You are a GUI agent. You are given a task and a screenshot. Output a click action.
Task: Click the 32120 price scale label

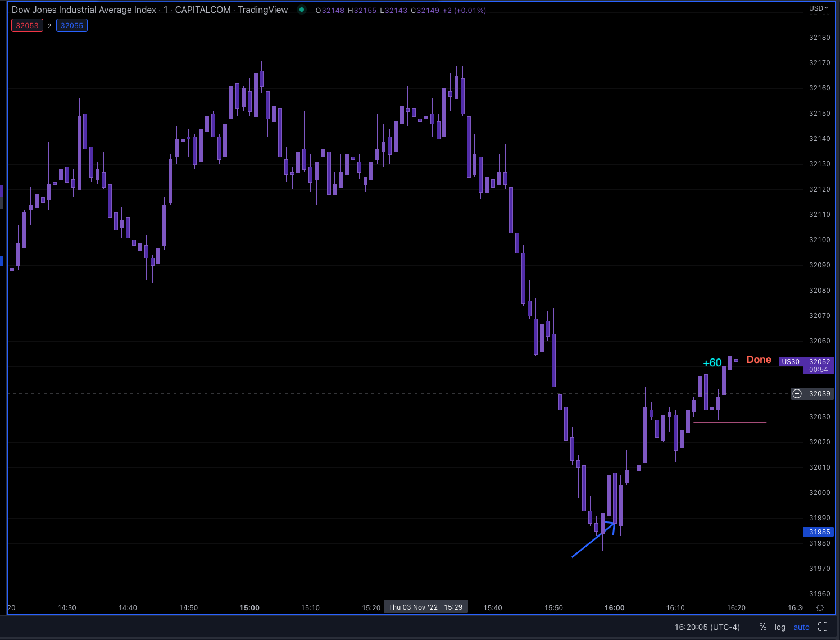tap(819, 189)
